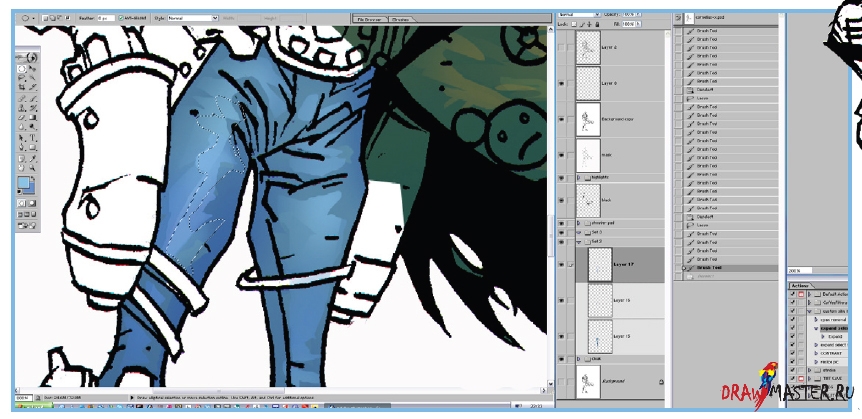Viewport: 862px width, 419px height.
Task: Select the Elliptical Marquee tool in the toolbox
Action: (x=21, y=68)
